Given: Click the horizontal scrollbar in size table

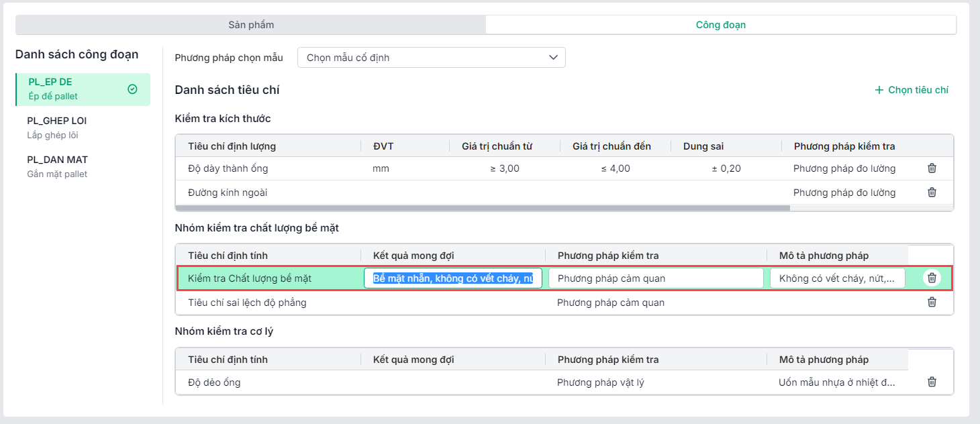Looking at the screenshot, I should [483, 208].
